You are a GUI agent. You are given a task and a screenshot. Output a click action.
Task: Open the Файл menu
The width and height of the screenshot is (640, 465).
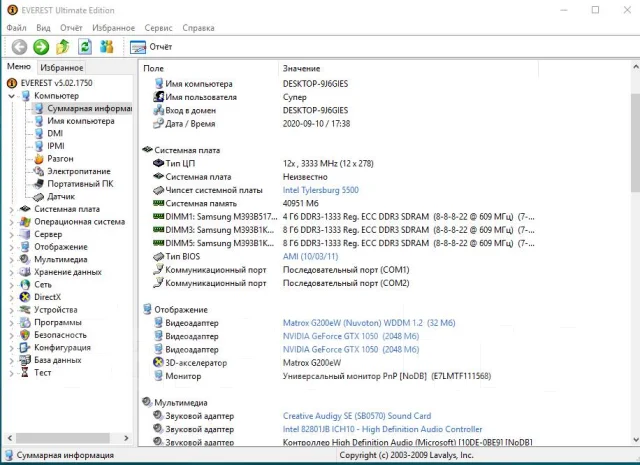[x=17, y=28]
